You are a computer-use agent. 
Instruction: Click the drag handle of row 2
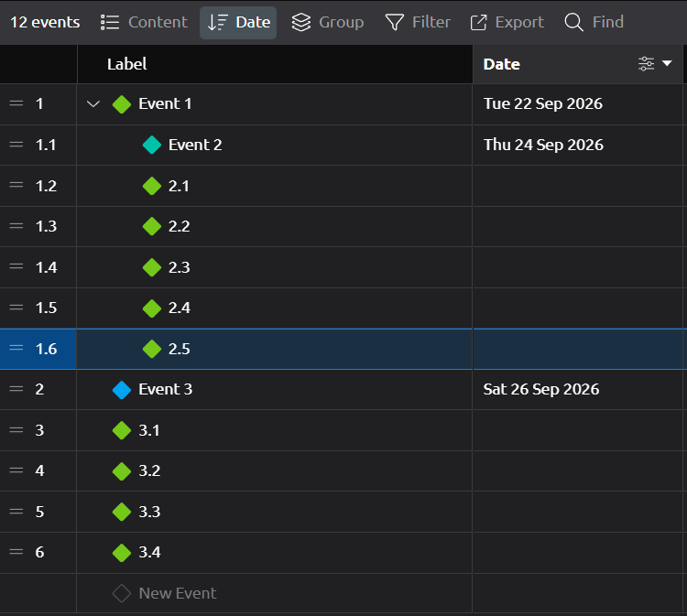(x=16, y=389)
